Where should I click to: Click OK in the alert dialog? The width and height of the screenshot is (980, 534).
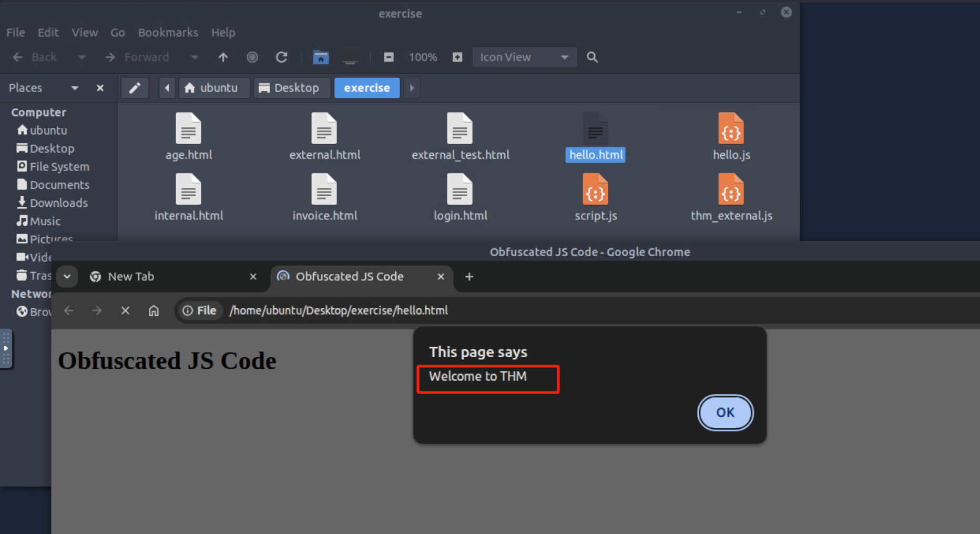726,412
